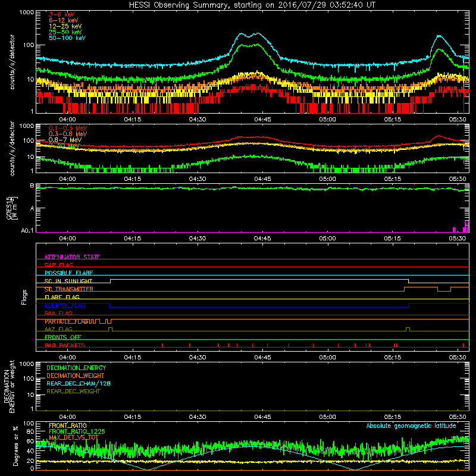Click the POSSIBLE_FLARE flag label
The width and height of the screenshot is (476, 476).
coord(68,273)
